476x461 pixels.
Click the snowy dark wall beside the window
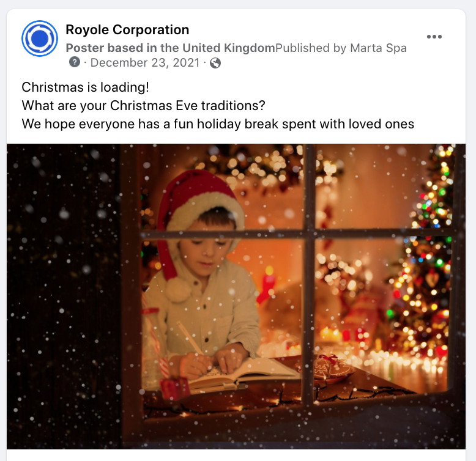coord(64,296)
